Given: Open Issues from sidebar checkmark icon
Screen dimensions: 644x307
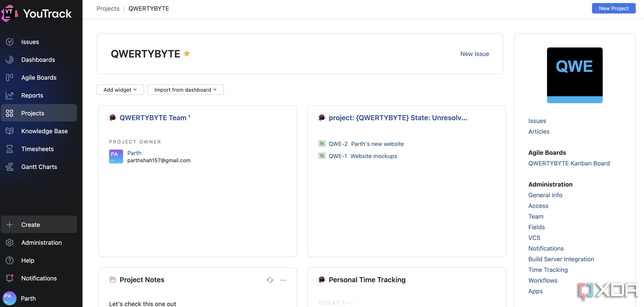Looking at the screenshot, I should (x=10, y=42).
